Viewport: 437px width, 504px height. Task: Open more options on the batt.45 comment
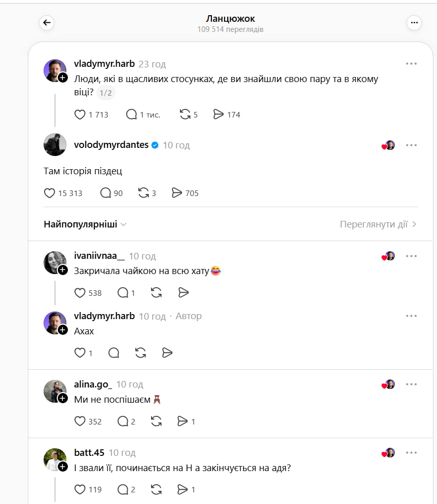click(x=411, y=453)
